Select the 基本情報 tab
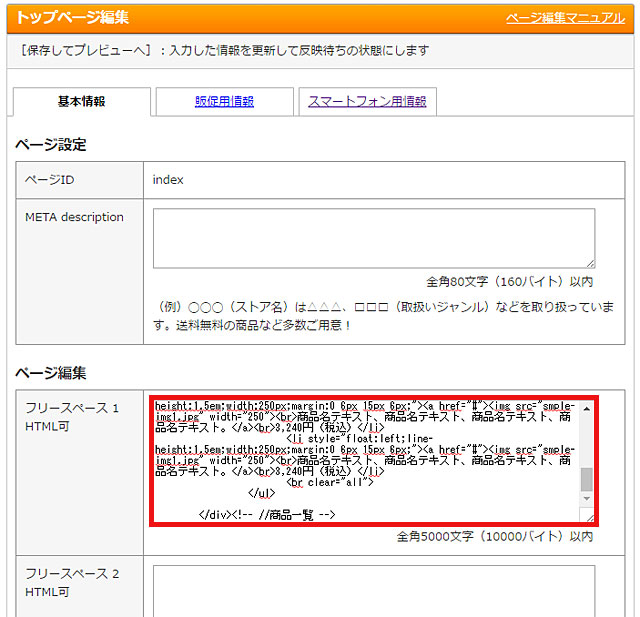This screenshot has height=617, width=640. click(x=82, y=101)
